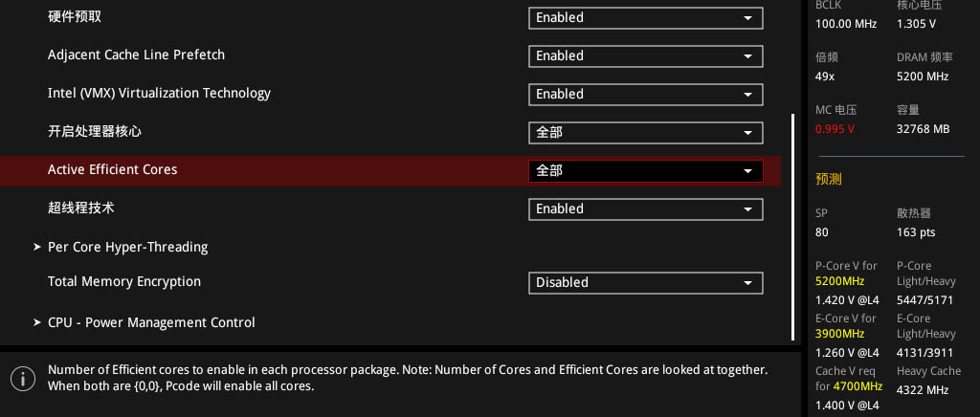Screen dimensions: 980x417
Task: Open the 超线程技术 Enabled dropdown
Action: coord(646,209)
